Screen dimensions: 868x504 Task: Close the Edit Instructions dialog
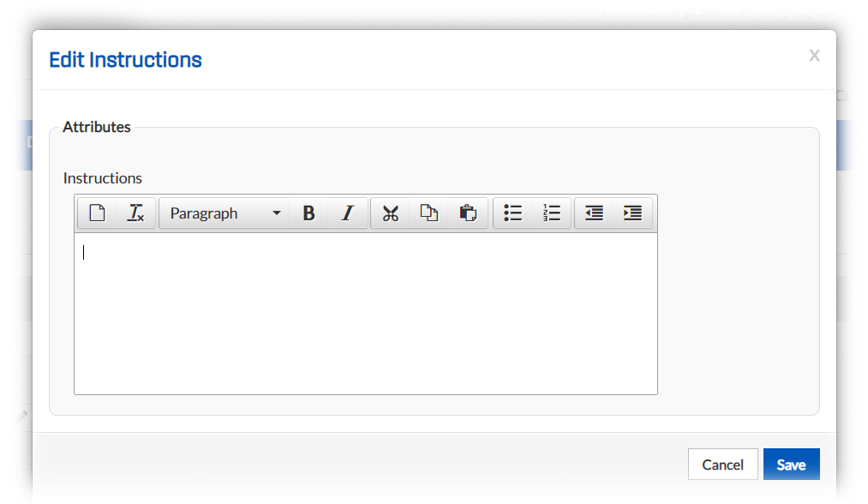[x=814, y=56]
